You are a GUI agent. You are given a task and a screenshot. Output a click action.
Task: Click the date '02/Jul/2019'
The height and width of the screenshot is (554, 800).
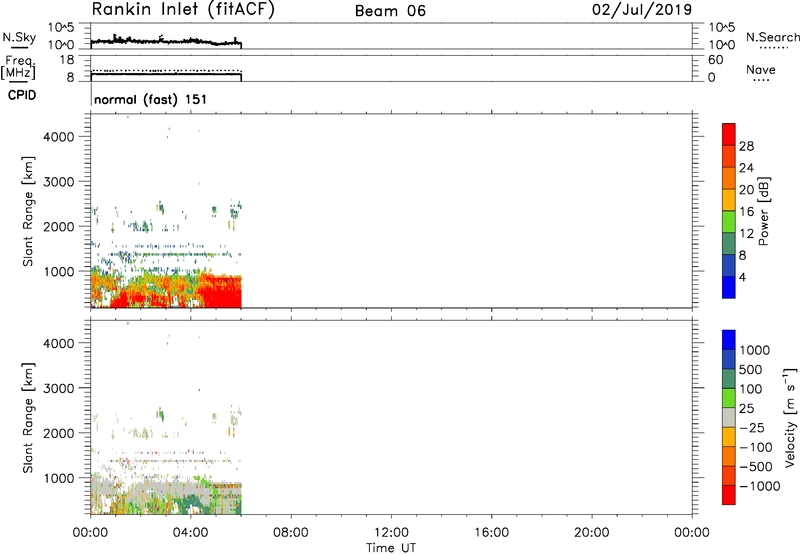(x=642, y=10)
